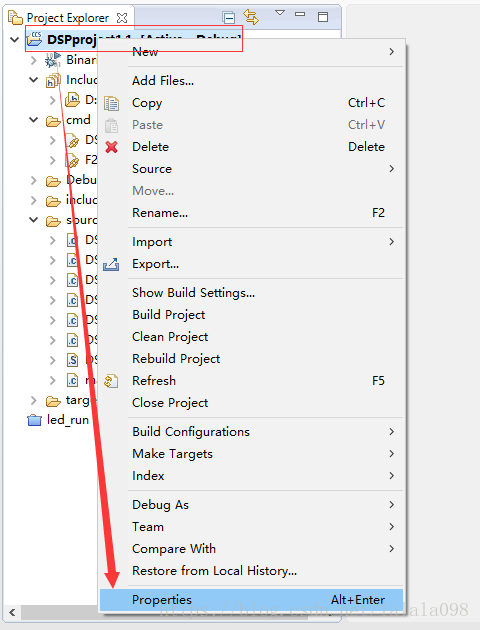The width and height of the screenshot is (480, 630).
Task: Click the red Delete X icon
Action: (111, 147)
